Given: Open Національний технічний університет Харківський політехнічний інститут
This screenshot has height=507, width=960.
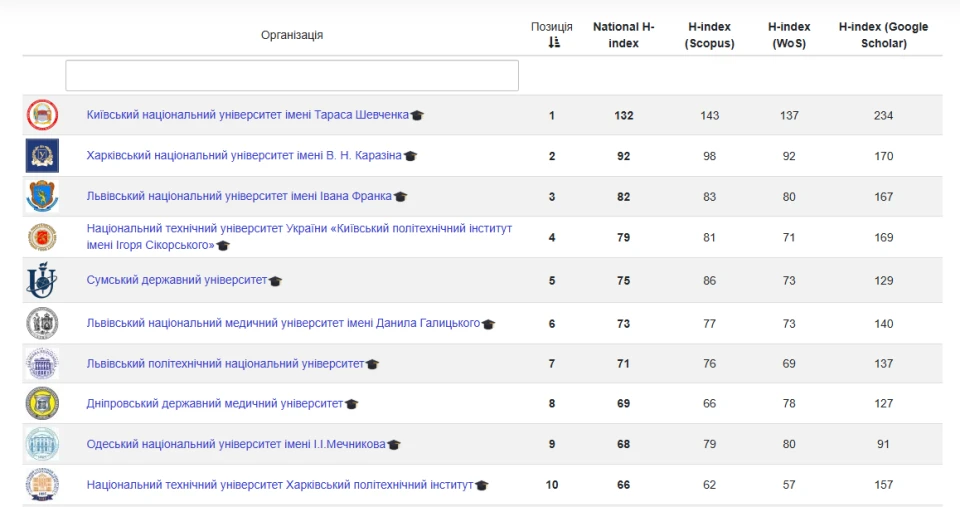Looking at the screenshot, I should coord(280,484).
